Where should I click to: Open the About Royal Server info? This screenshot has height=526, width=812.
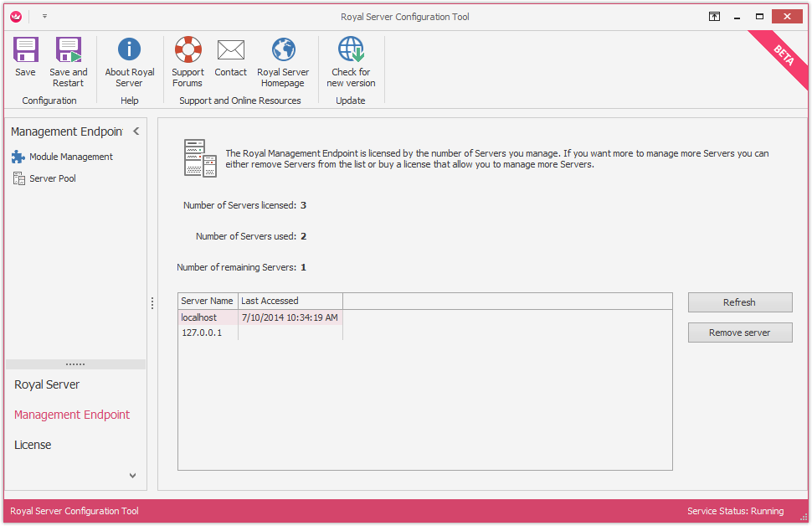[129, 51]
